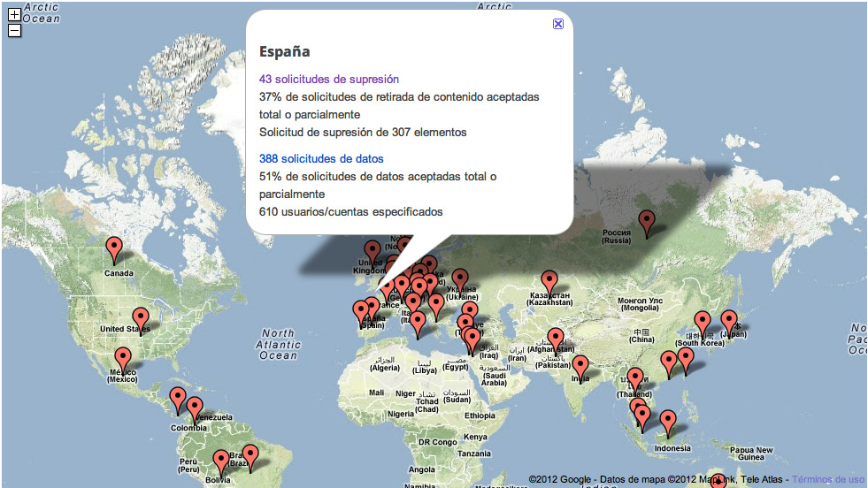Viewport: 868px width, 488px height.
Task: Select the marker above the Afghanistan label
Action: (556, 341)
